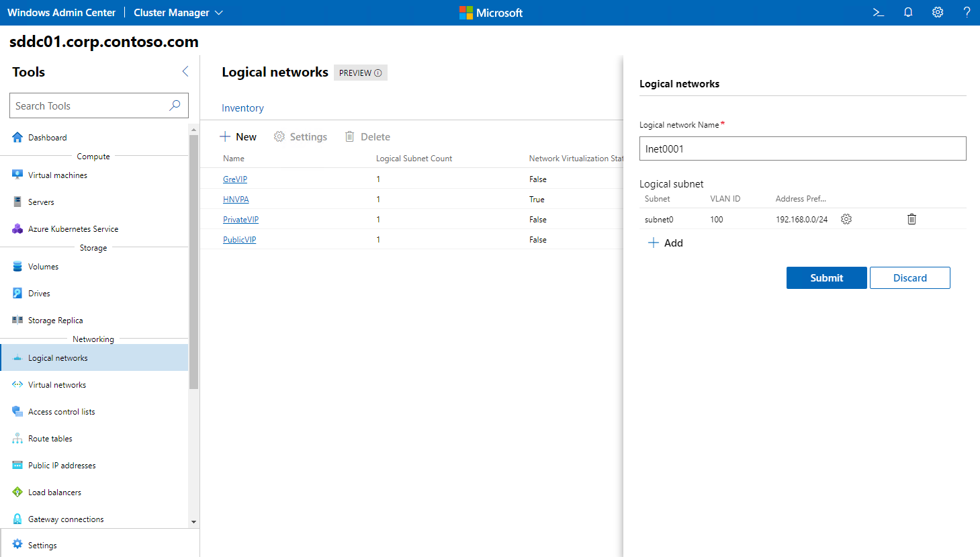Sort by Name column header
The height and width of the screenshot is (557, 980).
coord(234,159)
